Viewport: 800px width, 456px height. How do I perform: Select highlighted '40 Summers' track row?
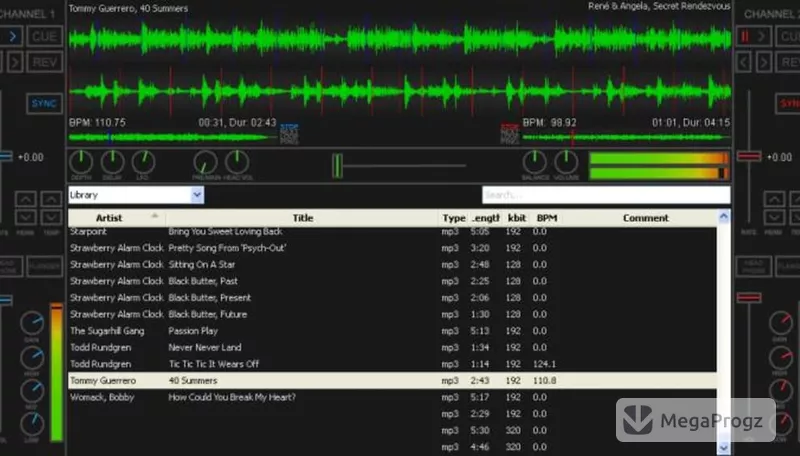392,381
